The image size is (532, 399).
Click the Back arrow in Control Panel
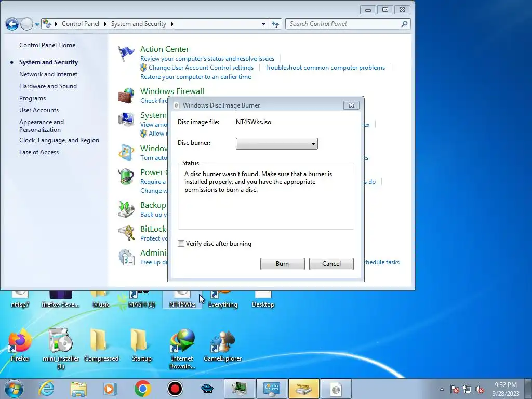(12, 24)
